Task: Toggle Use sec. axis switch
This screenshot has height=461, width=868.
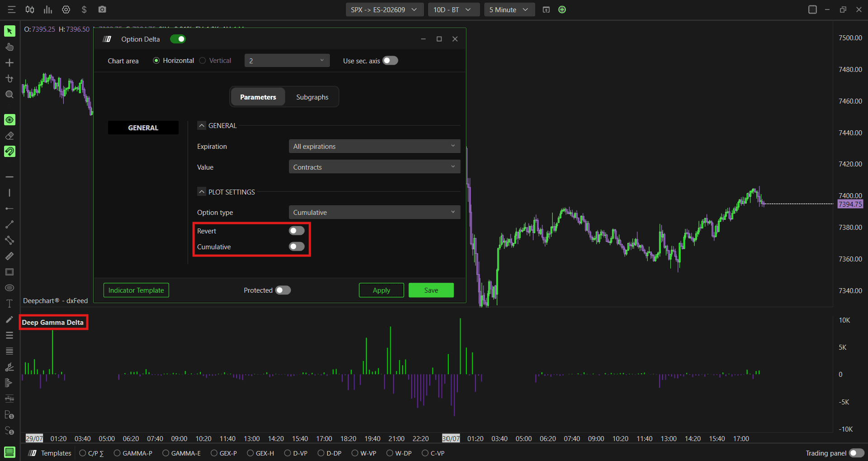Action: 390,61
